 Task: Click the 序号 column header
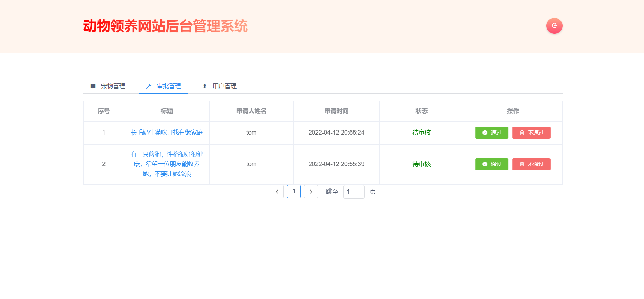tap(104, 111)
